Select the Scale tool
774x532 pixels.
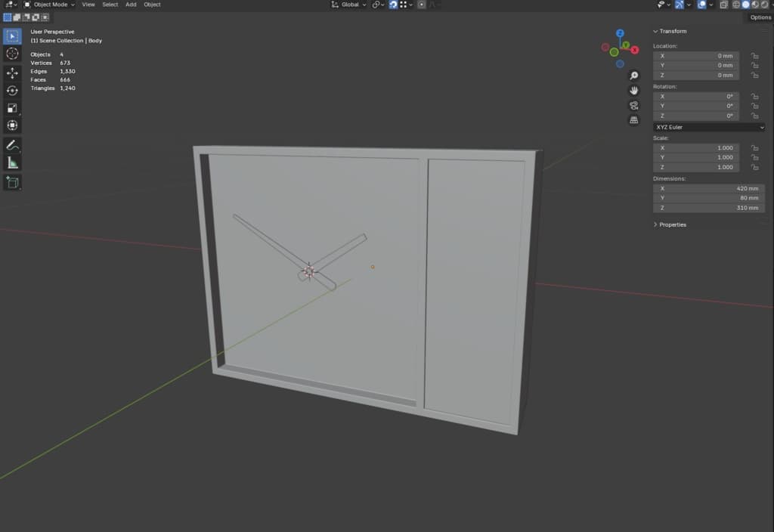pos(12,107)
